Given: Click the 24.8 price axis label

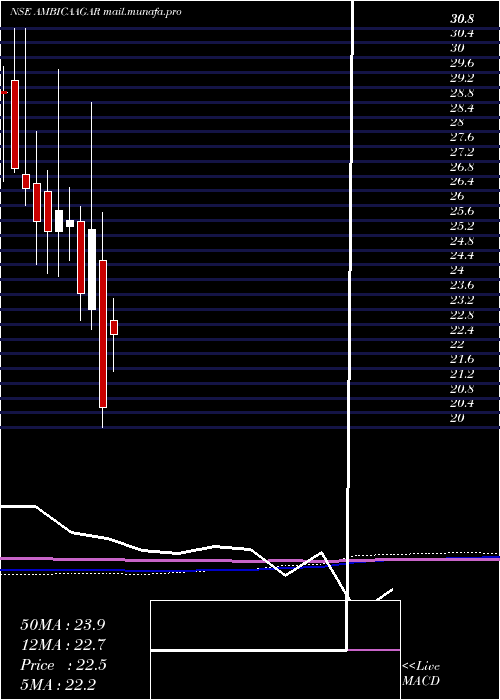Looking at the screenshot, I should pyautogui.click(x=462, y=241).
